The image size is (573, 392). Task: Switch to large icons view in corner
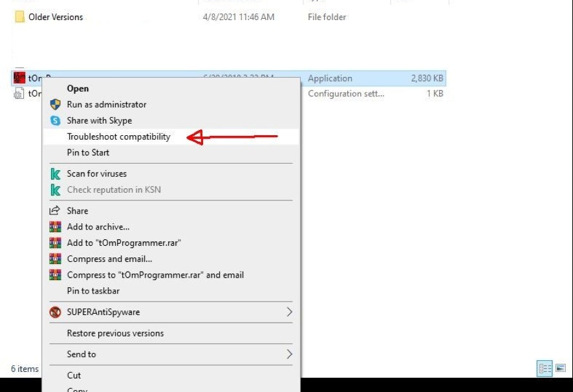click(x=561, y=369)
